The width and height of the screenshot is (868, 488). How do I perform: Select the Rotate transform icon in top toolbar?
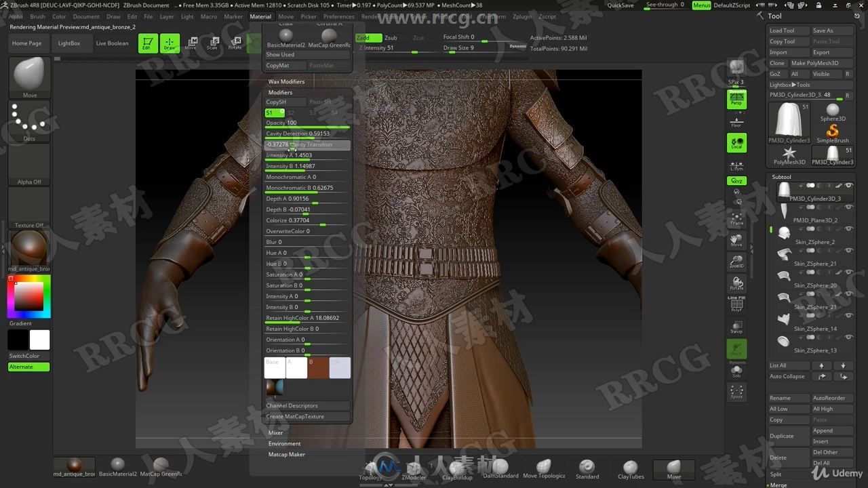pos(235,43)
